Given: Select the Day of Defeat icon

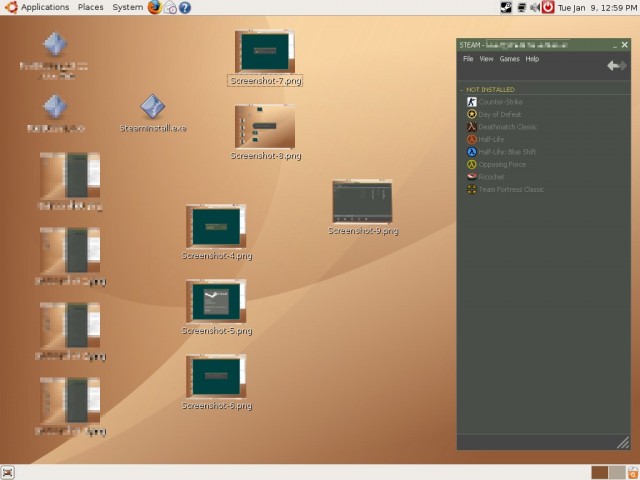Looking at the screenshot, I should [x=471, y=114].
